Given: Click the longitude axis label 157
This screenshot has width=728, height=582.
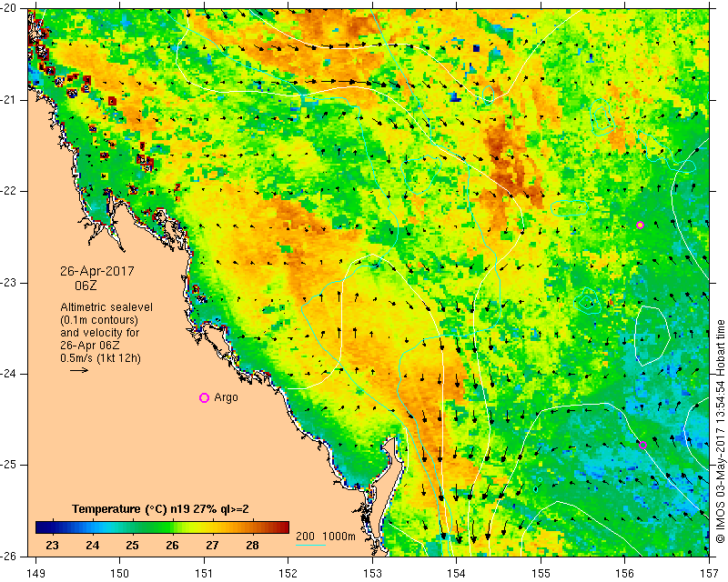Looking at the screenshot, I should pyautogui.click(x=710, y=574).
